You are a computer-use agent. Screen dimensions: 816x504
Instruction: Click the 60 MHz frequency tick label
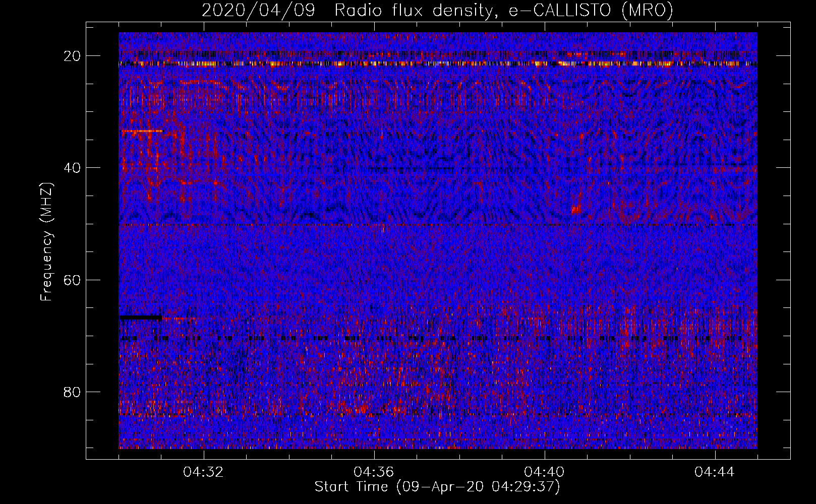click(x=72, y=280)
